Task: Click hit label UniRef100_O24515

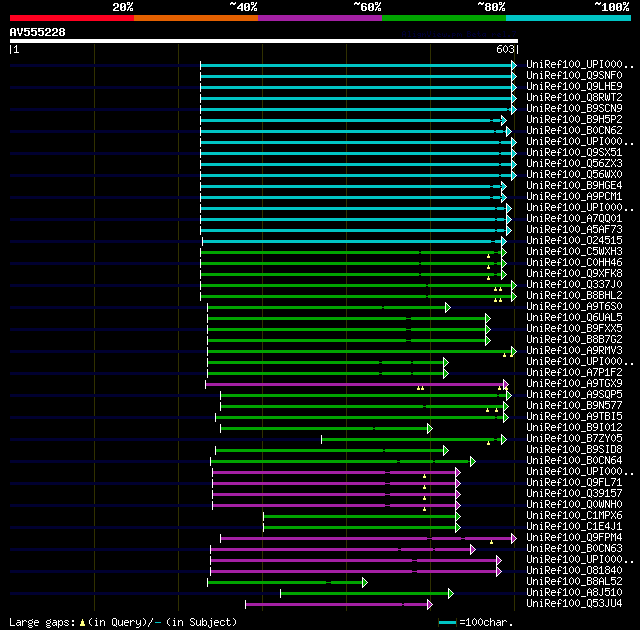Action: [574, 241]
